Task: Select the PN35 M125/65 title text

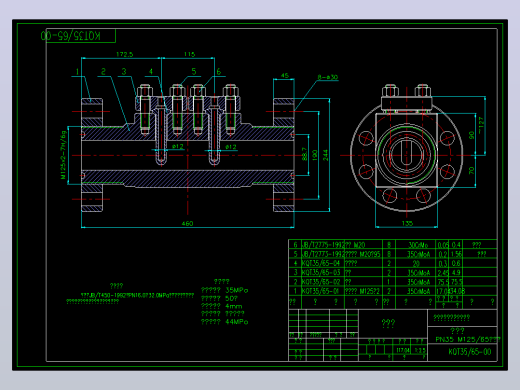Action: (468, 340)
